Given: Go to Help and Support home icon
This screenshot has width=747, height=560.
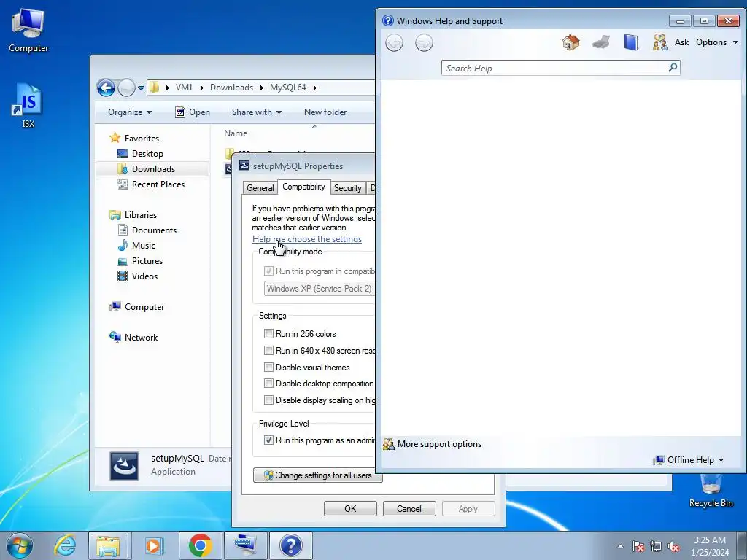Looking at the screenshot, I should click(570, 42).
